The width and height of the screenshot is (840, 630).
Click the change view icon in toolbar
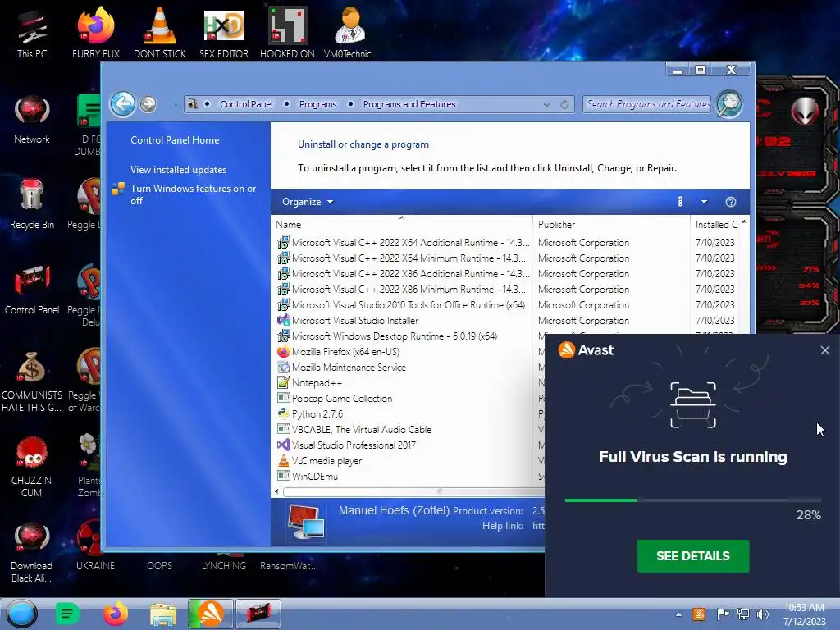tap(680, 202)
